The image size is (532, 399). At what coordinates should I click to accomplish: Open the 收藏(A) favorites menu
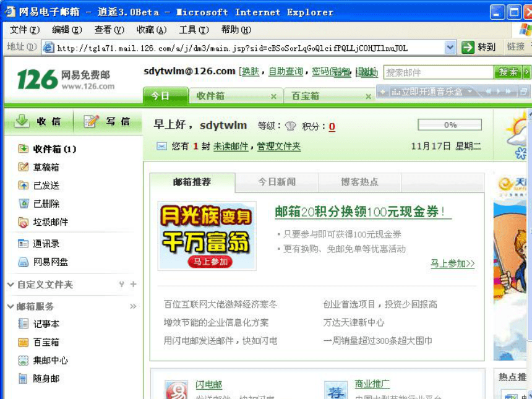(152, 30)
